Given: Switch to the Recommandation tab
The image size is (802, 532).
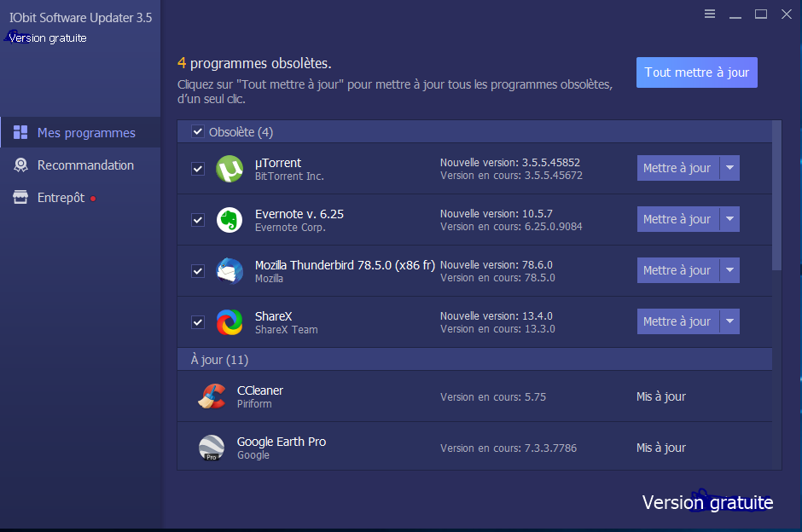Looking at the screenshot, I should click(85, 165).
